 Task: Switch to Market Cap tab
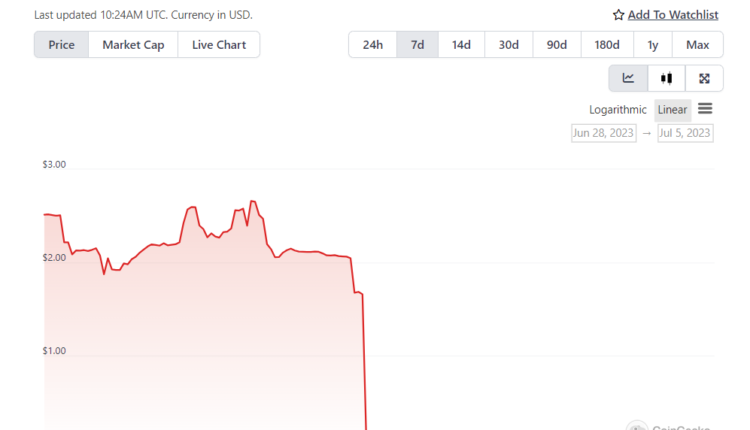133,45
